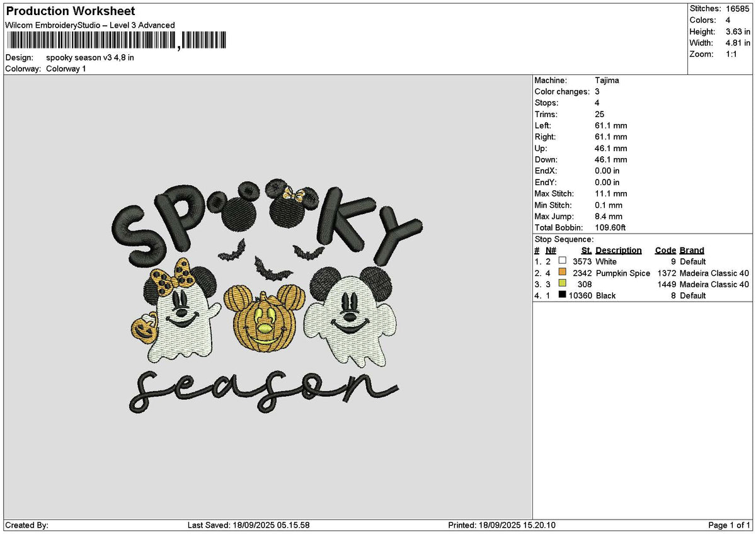The width and height of the screenshot is (756, 534).
Task: Click the Max Jump value '8.4 mm'
Action: 609,217
